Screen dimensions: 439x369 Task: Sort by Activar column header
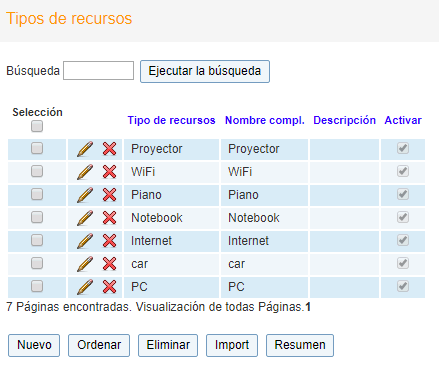point(403,120)
